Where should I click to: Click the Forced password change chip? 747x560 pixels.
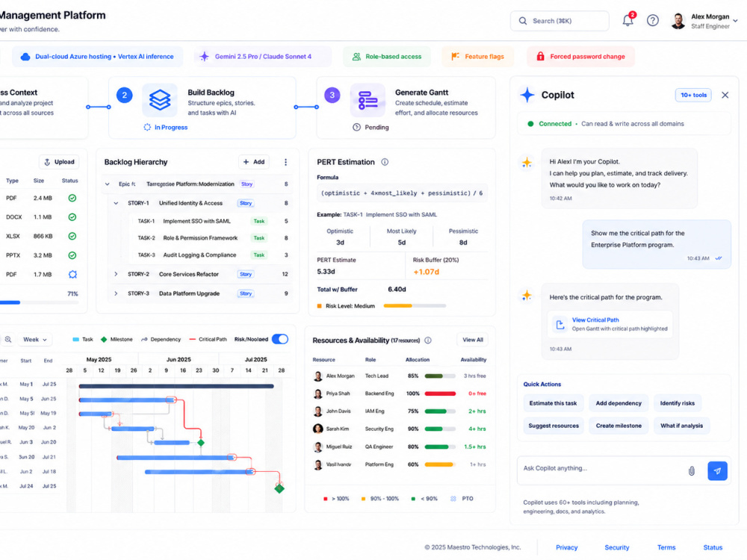tap(580, 57)
